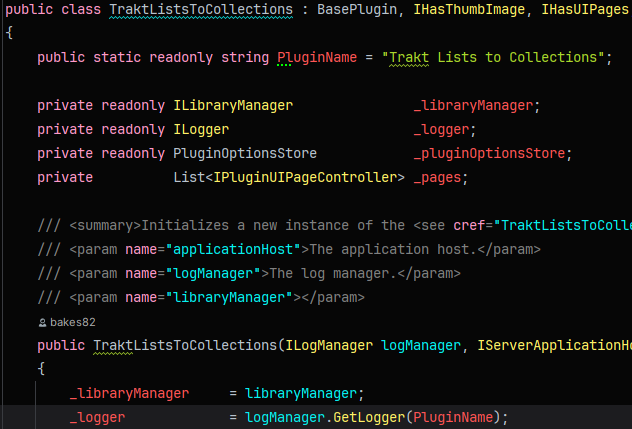
Task: Click the ILibraryManager type name
Action: 233,106
